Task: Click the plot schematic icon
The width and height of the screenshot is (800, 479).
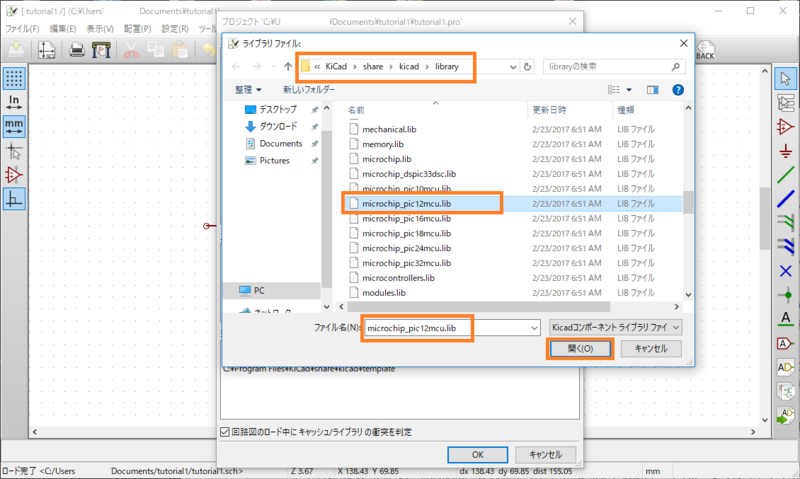Action: coord(101,50)
